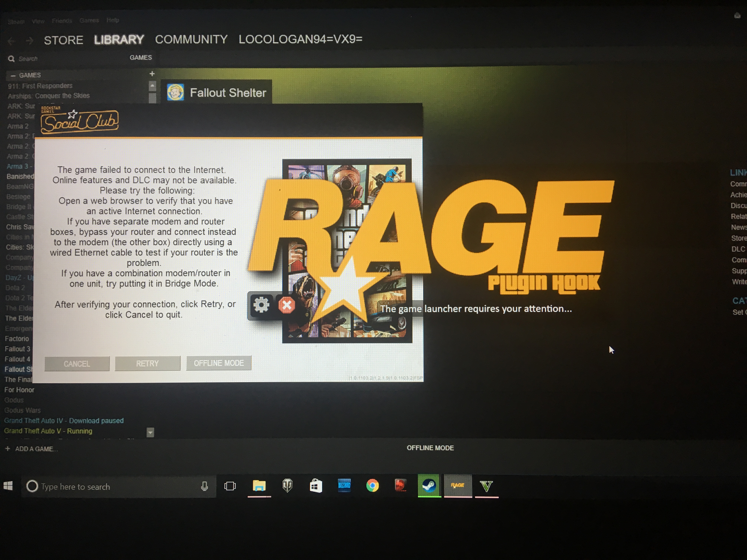Open Task View on taskbar
The height and width of the screenshot is (560, 747).
tap(230, 486)
